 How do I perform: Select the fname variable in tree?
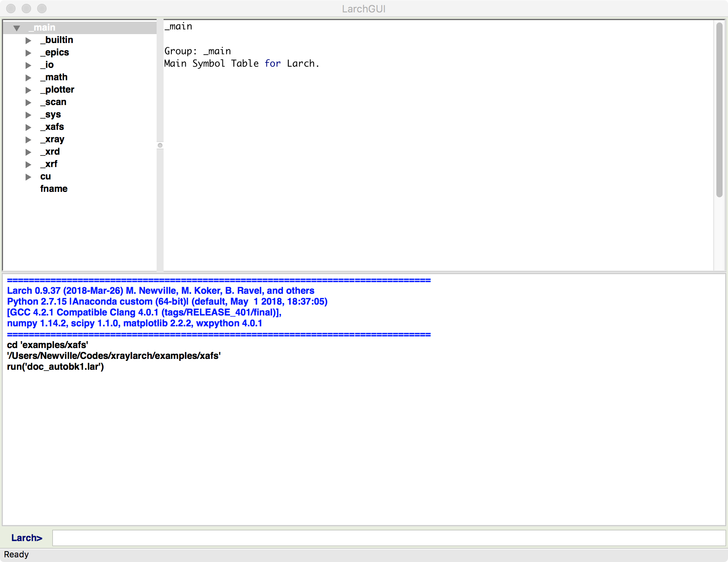(54, 189)
